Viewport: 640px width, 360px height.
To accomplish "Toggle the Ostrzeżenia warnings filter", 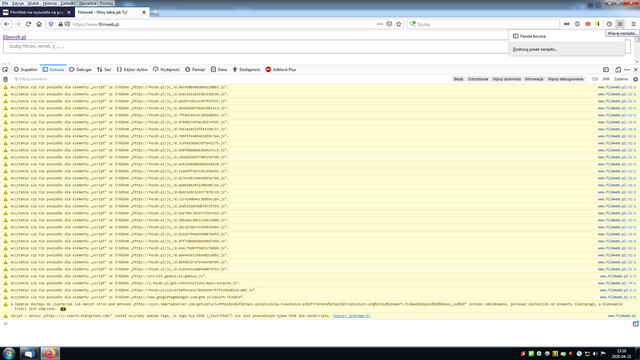I will [x=478, y=79].
